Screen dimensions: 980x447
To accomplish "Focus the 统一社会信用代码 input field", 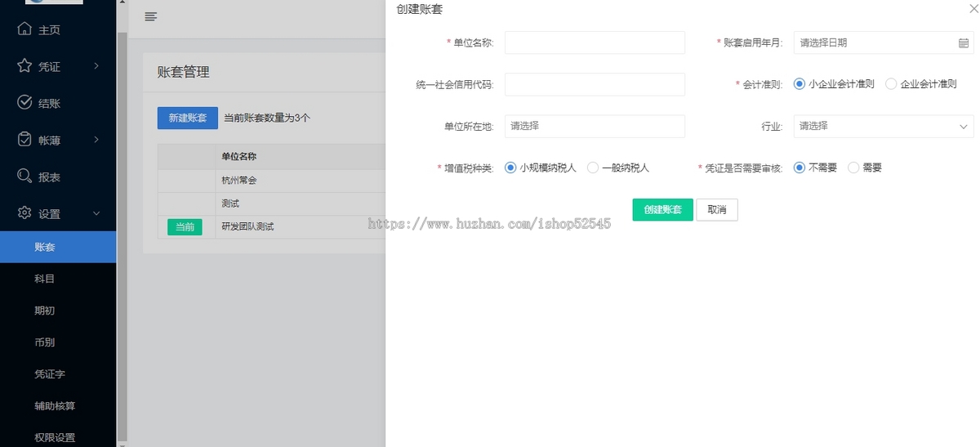I will tap(595, 84).
